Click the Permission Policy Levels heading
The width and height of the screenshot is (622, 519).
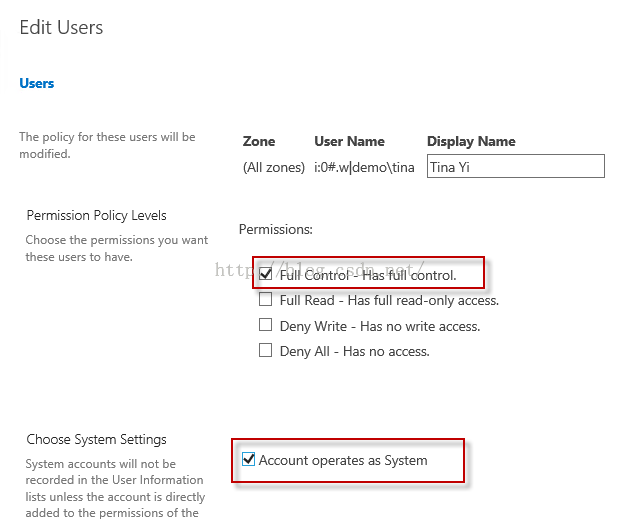click(x=96, y=215)
